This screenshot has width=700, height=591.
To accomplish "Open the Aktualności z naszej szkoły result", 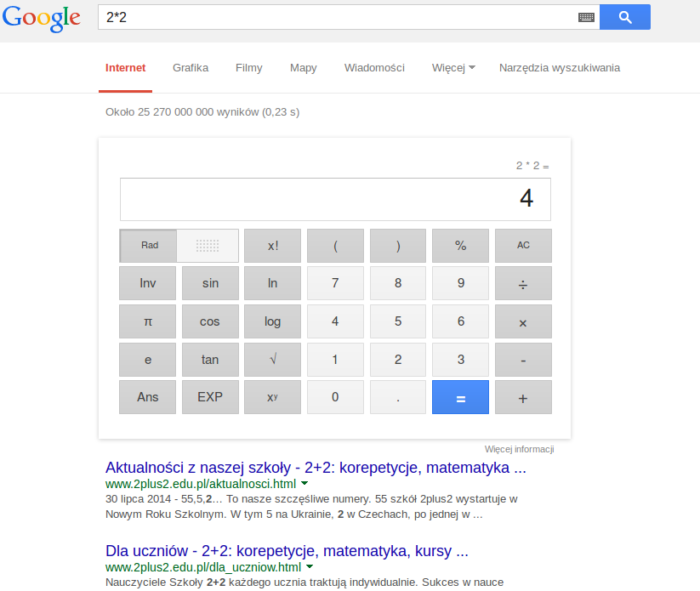I will point(316,468).
